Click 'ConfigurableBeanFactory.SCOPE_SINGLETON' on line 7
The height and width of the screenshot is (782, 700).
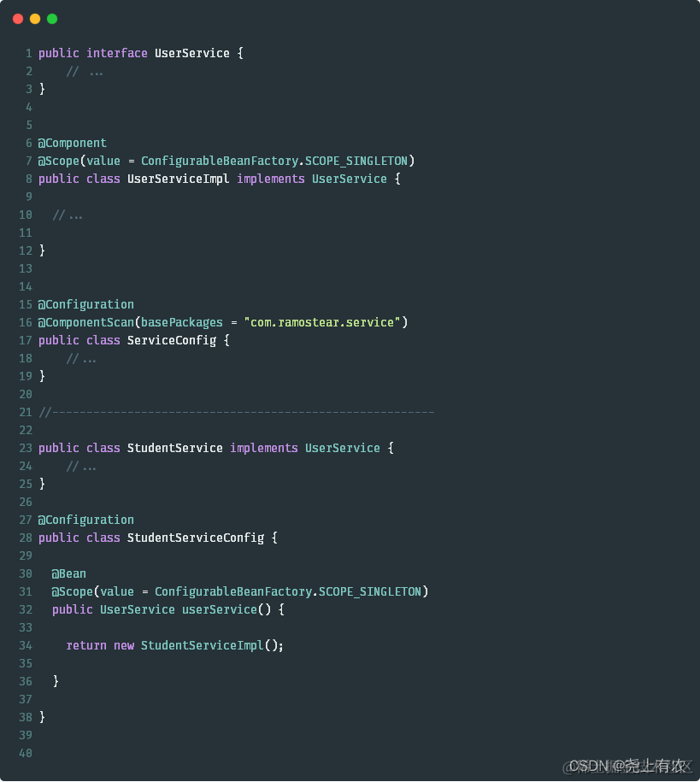pos(274,161)
